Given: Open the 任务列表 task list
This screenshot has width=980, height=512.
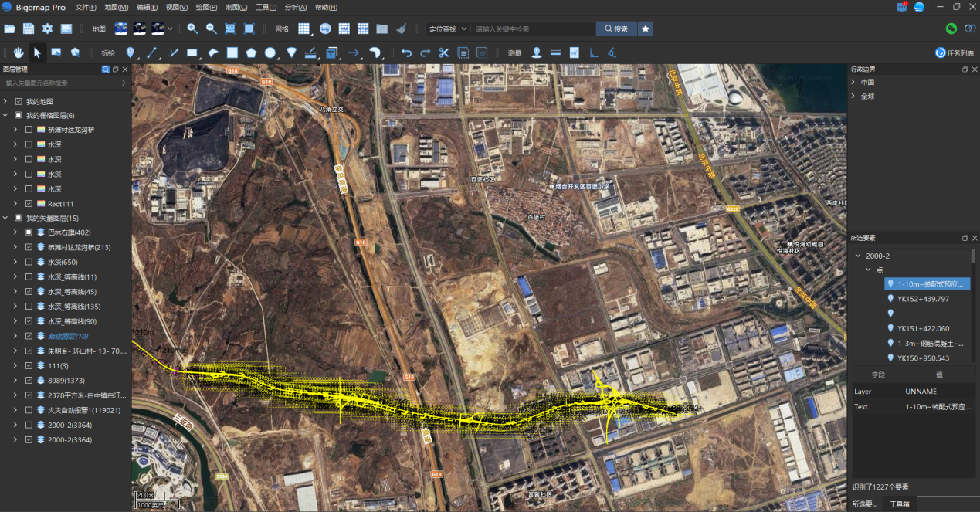Looking at the screenshot, I should point(955,53).
